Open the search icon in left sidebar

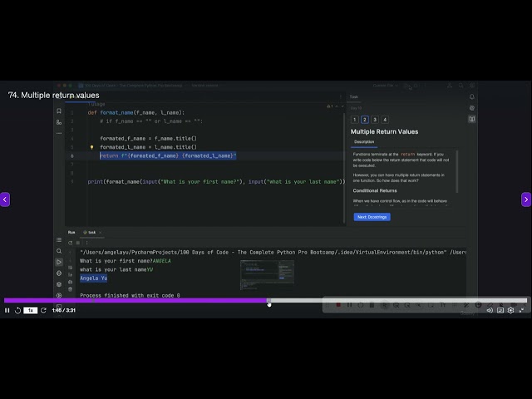(59, 251)
